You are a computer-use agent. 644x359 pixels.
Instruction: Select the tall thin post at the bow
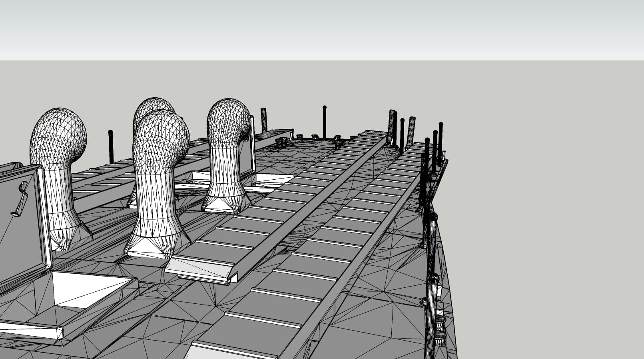[x=325, y=122]
